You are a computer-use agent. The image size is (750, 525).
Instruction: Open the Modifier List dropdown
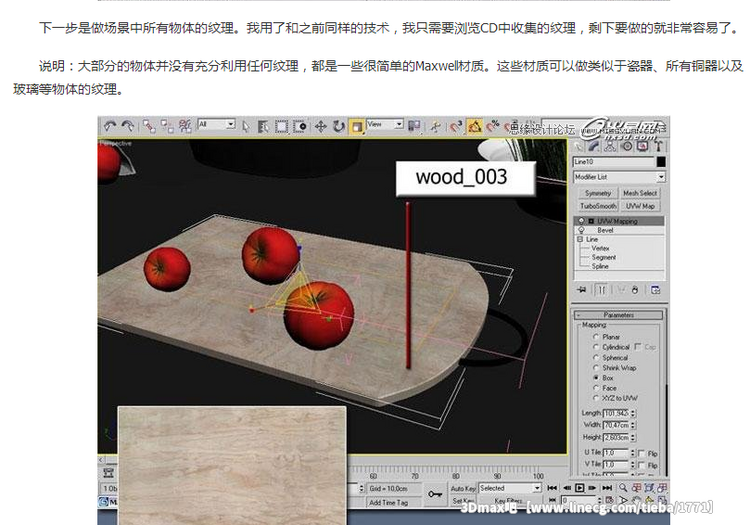point(618,177)
